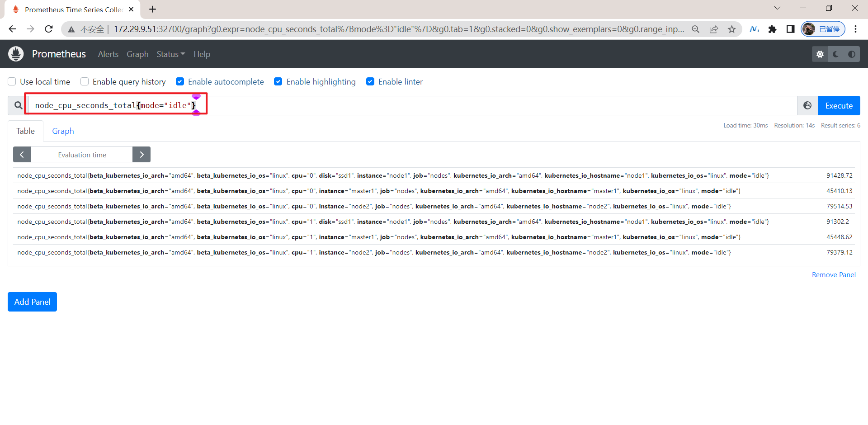Close the Prometheus browser tab
The height and width of the screenshot is (425, 868).
pyautogui.click(x=131, y=9)
